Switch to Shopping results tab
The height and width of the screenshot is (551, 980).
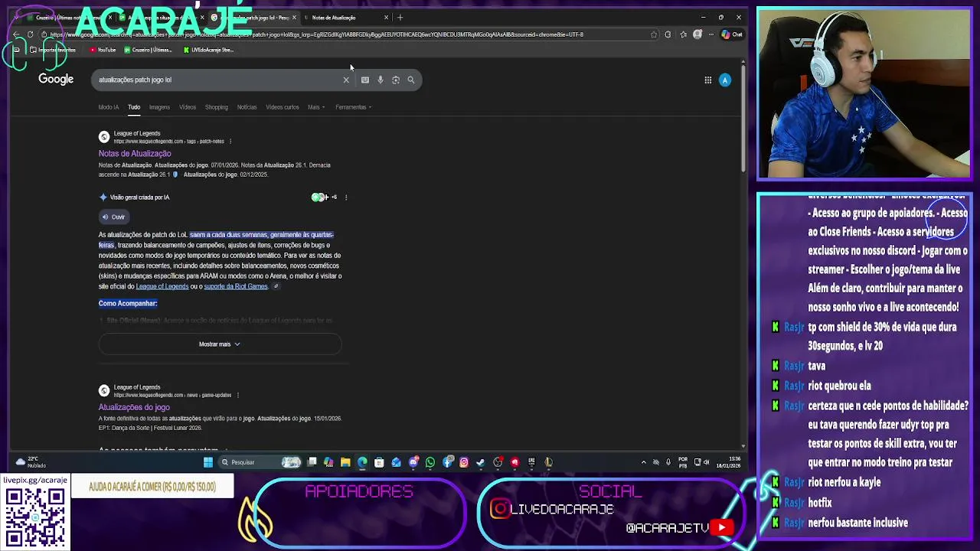[x=217, y=107]
